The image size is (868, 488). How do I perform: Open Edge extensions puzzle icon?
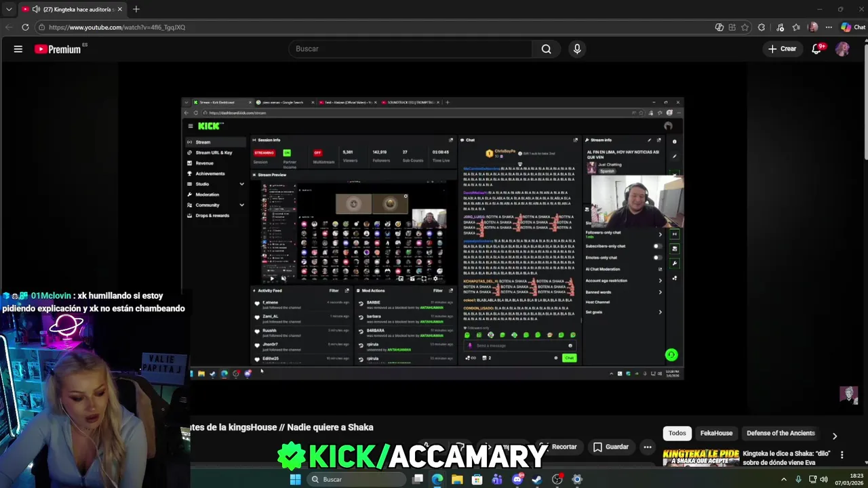(762, 27)
